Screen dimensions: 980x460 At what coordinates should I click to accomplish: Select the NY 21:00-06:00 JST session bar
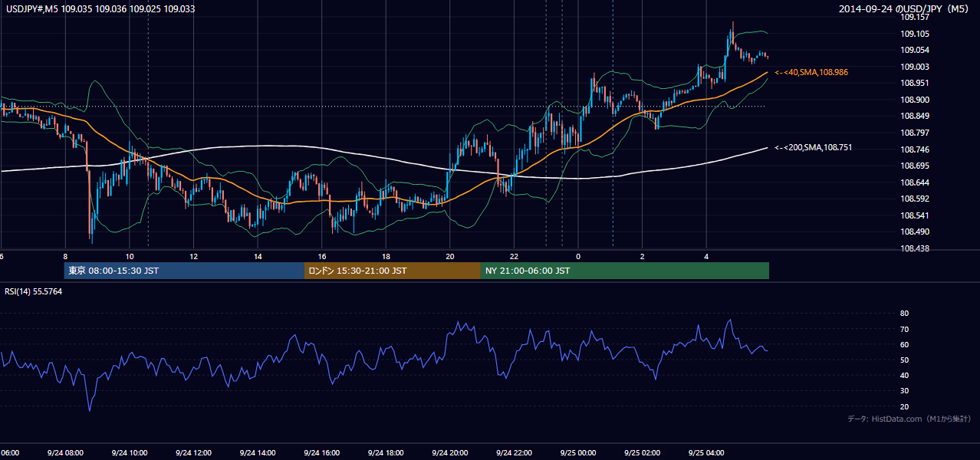(x=625, y=271)
